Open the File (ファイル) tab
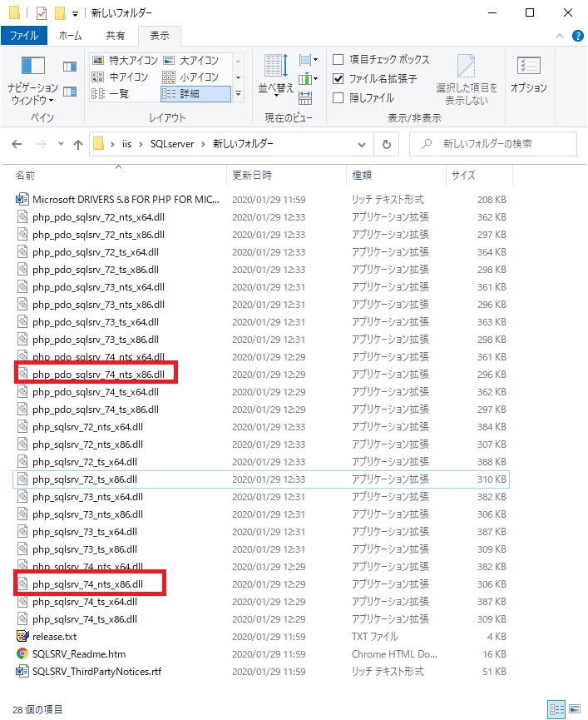Screen dimensions: 588x720 pos(24,35)
